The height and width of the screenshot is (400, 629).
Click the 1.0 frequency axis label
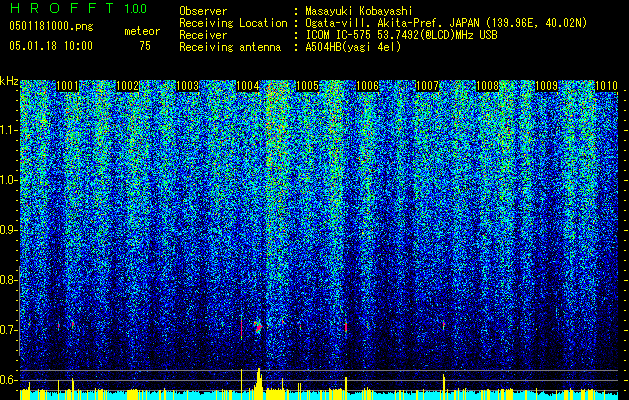point(7,180)
